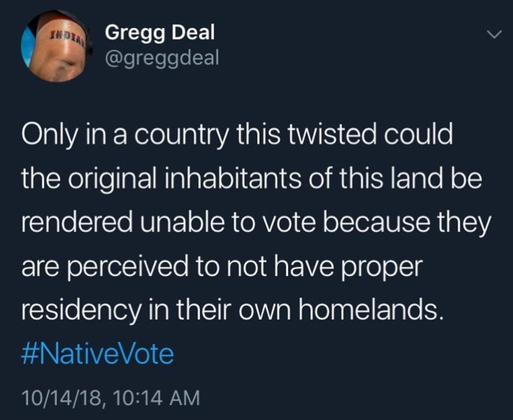The width and height of the screenshot is (513, 420).
Task: Open the #NativeVote hashtag
Action: [97, 354]
